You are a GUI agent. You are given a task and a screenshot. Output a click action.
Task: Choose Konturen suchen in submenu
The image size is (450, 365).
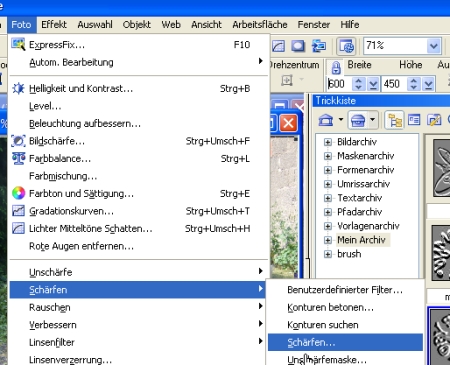345,325
